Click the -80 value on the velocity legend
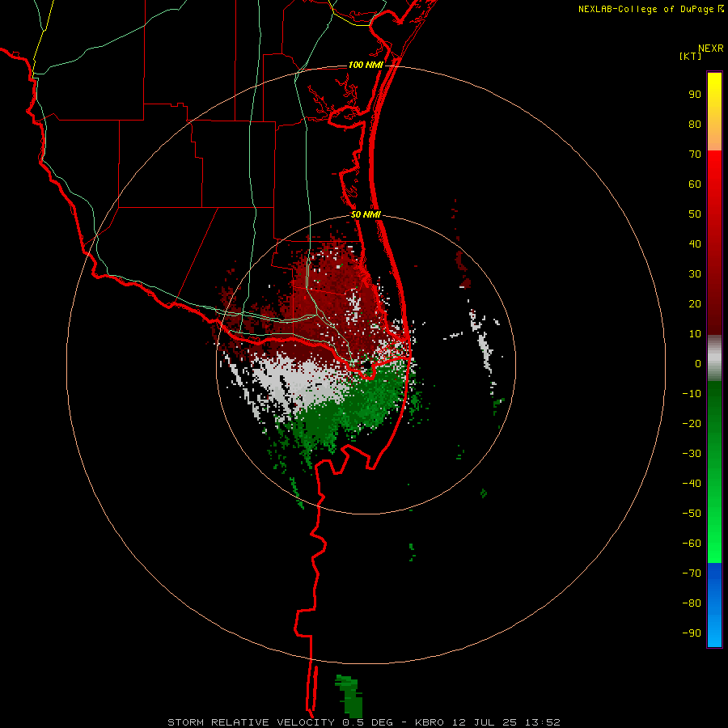The width and height of the screenshot is (728, 728). click(x=692, y=603)
